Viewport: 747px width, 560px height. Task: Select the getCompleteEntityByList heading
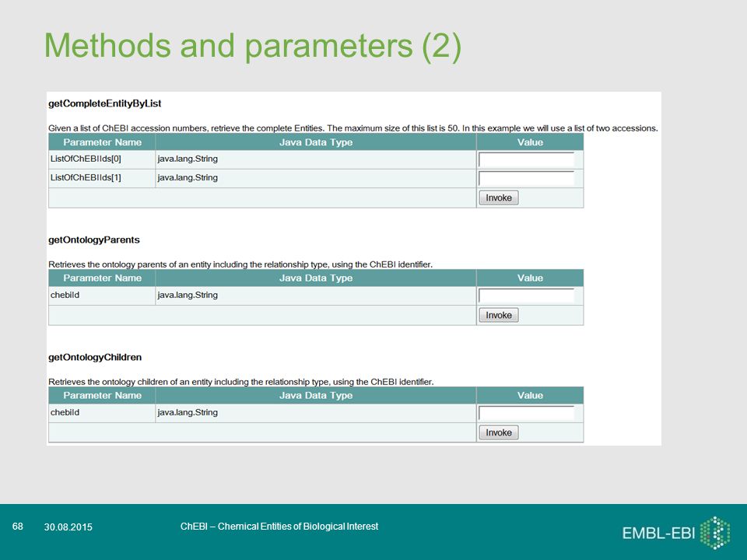point(105,103)
